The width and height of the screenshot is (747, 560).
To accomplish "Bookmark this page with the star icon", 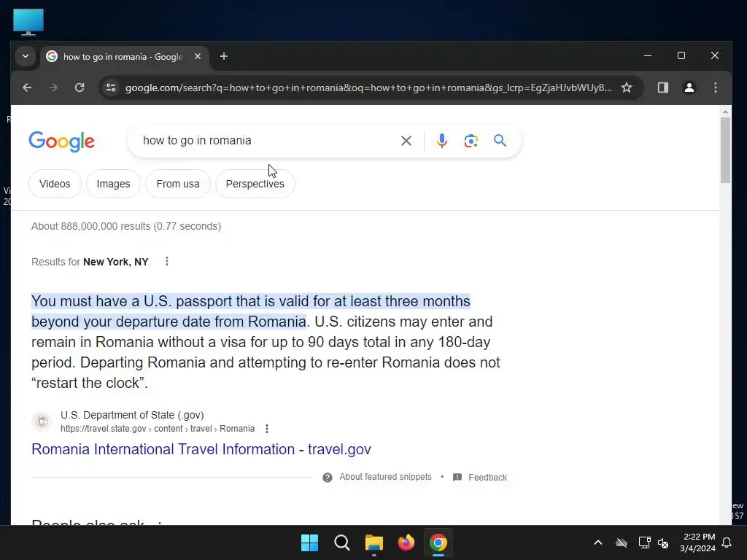I will click(627, 87).
